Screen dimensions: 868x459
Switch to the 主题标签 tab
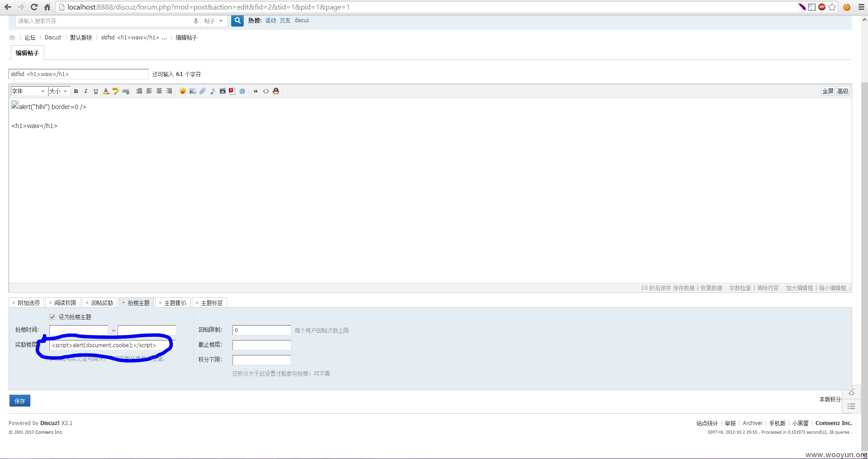[x=209, y=303]
